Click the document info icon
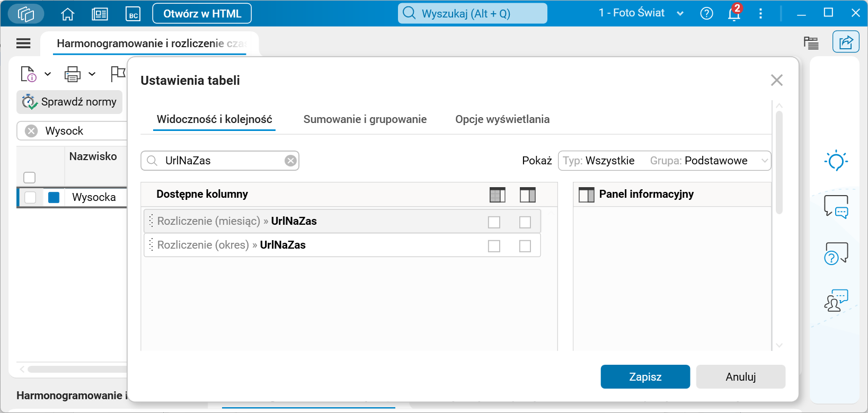Viewport: 868px width, 413px height. coord(28,74)
